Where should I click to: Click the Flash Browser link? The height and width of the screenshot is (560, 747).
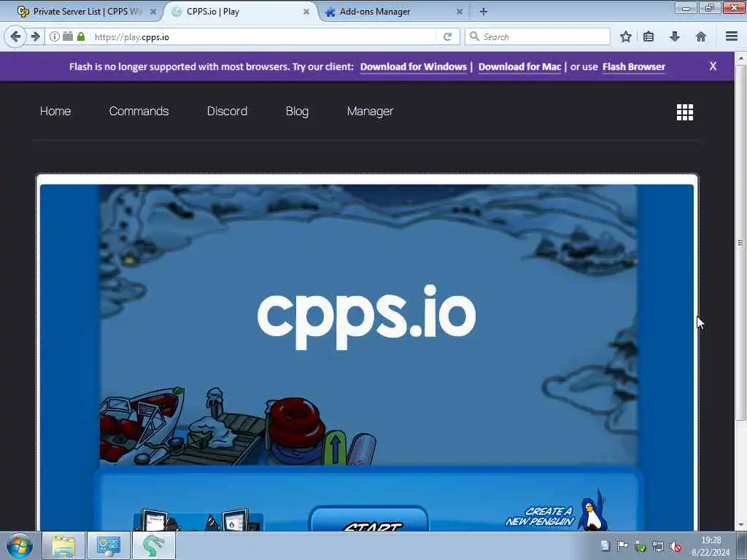pos(634,66)
